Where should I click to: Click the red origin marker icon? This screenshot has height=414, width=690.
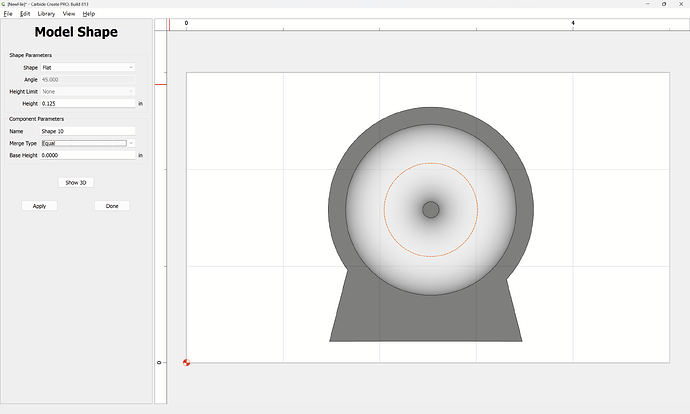pyautogui.click(x=187, y=363)
